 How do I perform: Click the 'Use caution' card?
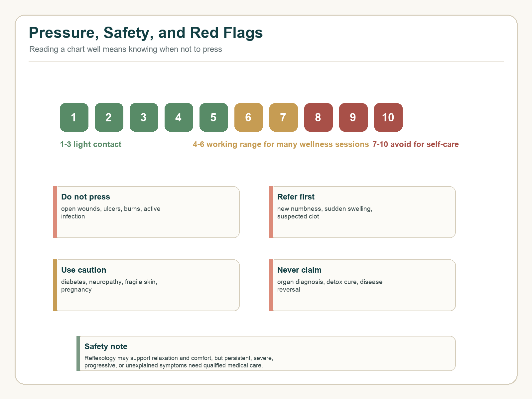pos(146,285)
